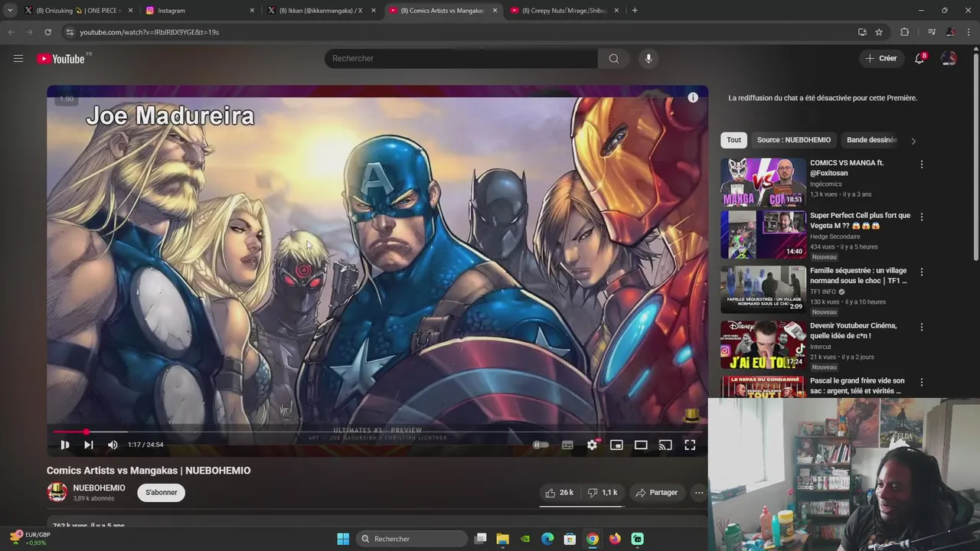Select the Source : NUEBOHEMIO chip
The image size is (980, 551).
point(794,140)
